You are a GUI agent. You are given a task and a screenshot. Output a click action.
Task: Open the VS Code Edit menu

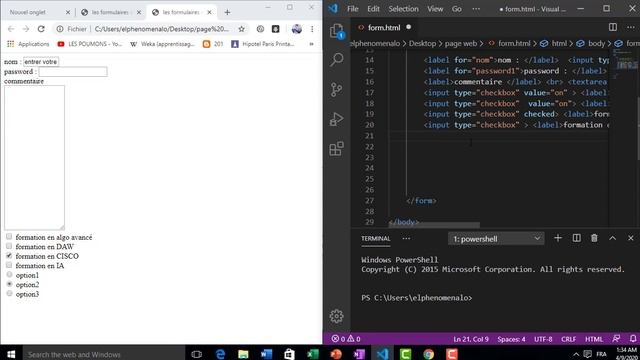coord(373,9)
